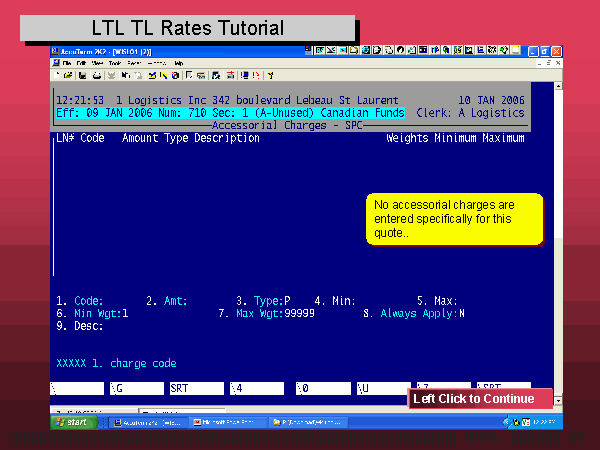Click the Save disk toolbar icon
The width and height of the screenshot is (600, 450).
[x=80, y=75]
